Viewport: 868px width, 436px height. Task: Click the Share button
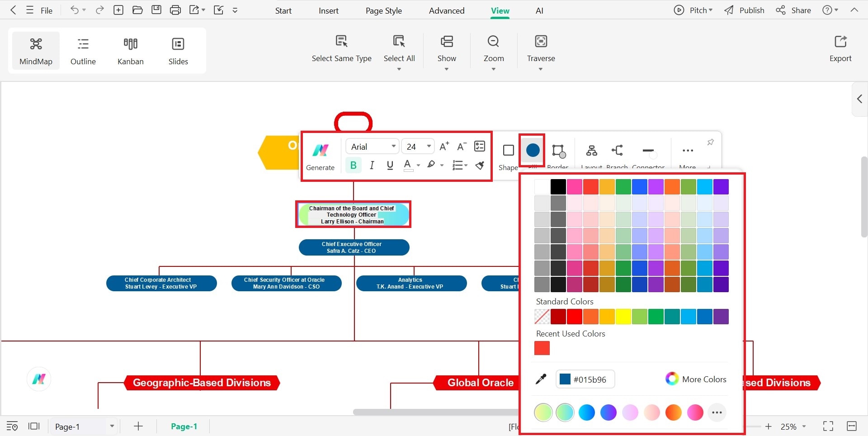click(793, 10)
